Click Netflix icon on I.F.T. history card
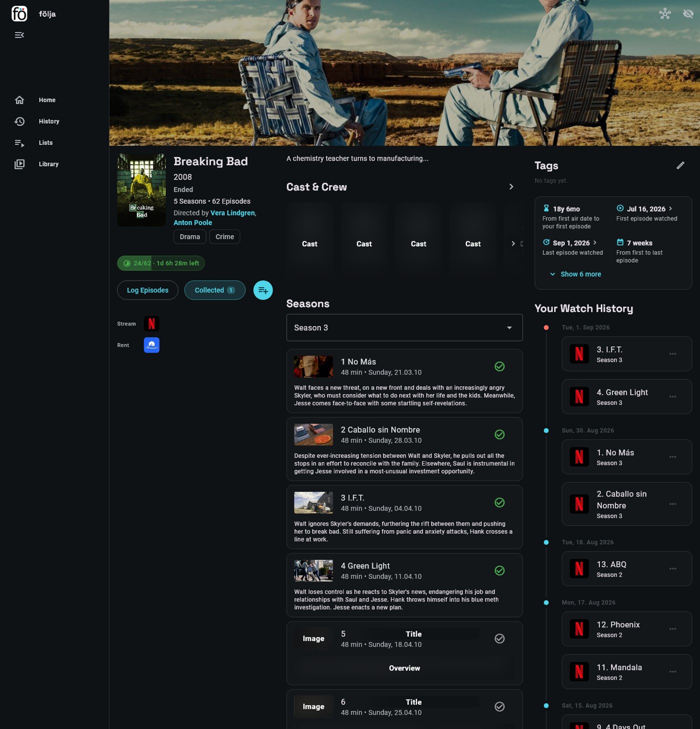The height and width of the screenshot is (729, 700). (x=579, y=354)
